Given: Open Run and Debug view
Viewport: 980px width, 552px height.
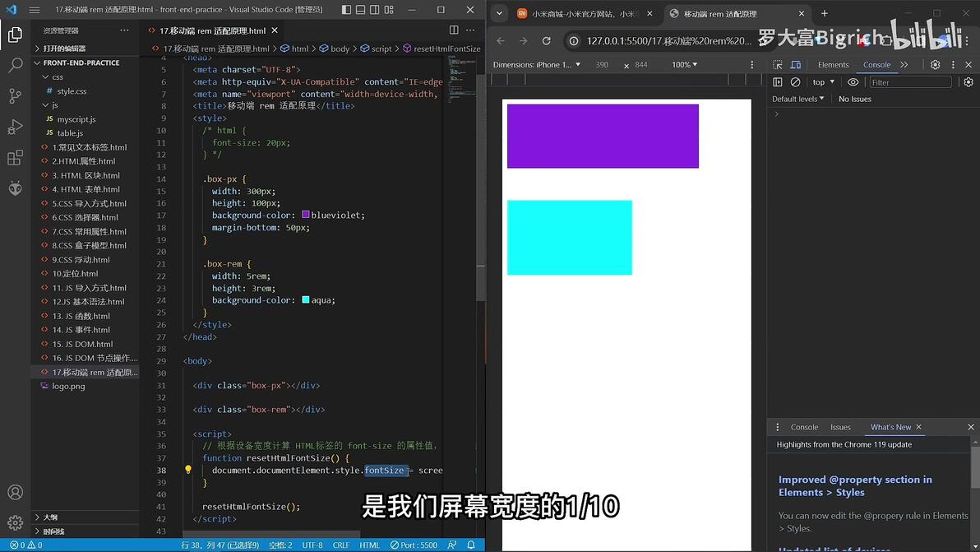Looking at the screenshot, I should (x=15, y=127).
